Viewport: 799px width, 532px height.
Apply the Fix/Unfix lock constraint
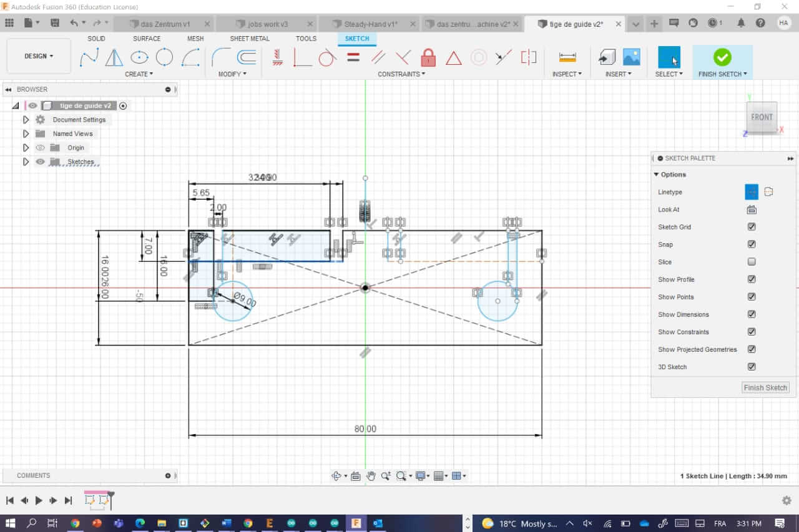click(428, 58)
